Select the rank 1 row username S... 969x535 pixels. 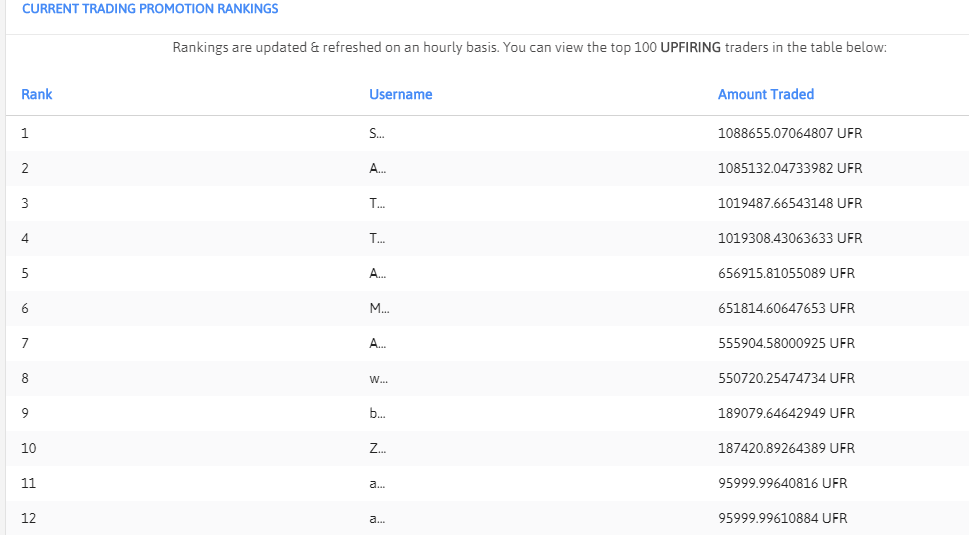click(377, 133)
